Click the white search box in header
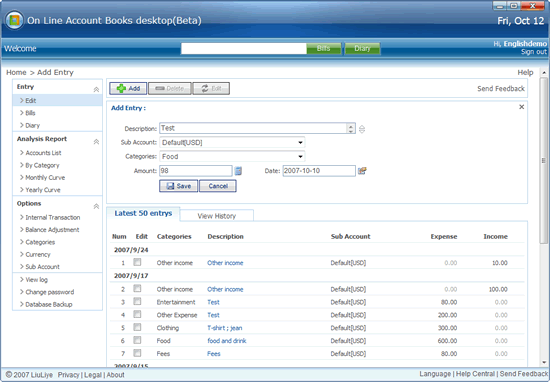 pos(244,48)
